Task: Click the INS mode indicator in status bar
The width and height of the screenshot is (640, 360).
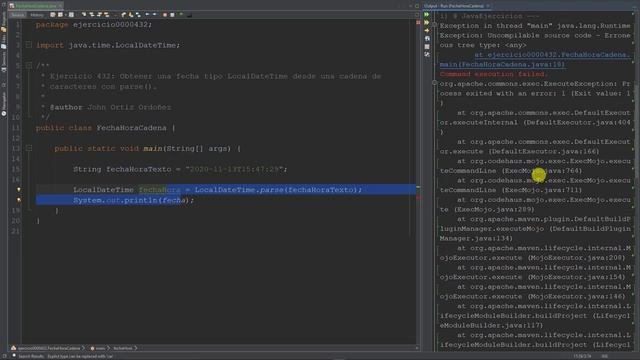Action: [x=604, y=356]
